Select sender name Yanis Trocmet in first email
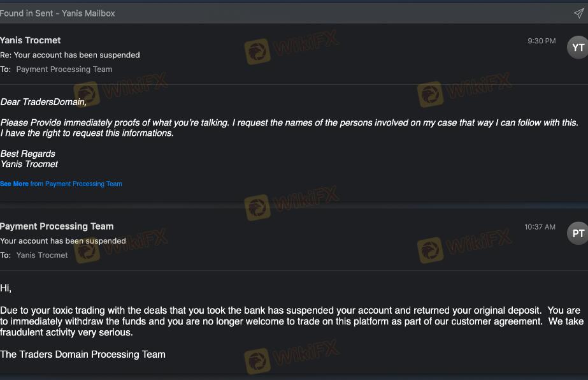Image resolution: width=588 pixels, height=380 pixels. coord(31,40)
